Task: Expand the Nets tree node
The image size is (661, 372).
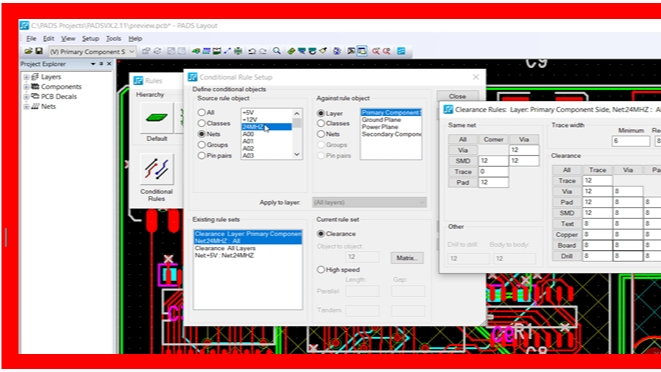Action: click(x=26, y=106)
